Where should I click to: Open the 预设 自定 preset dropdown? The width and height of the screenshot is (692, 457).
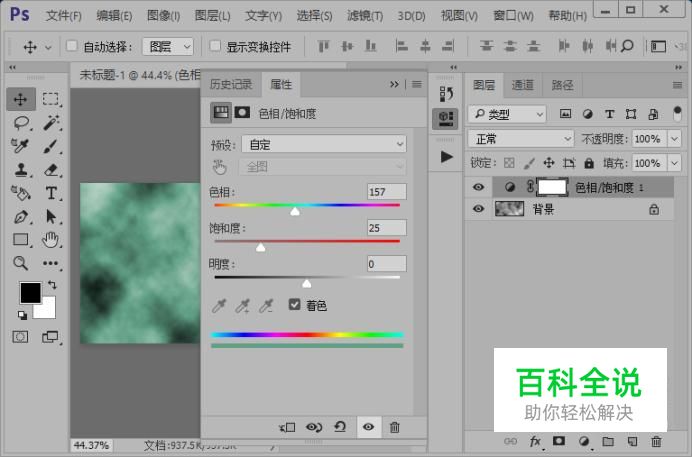[x=324, y=144]
